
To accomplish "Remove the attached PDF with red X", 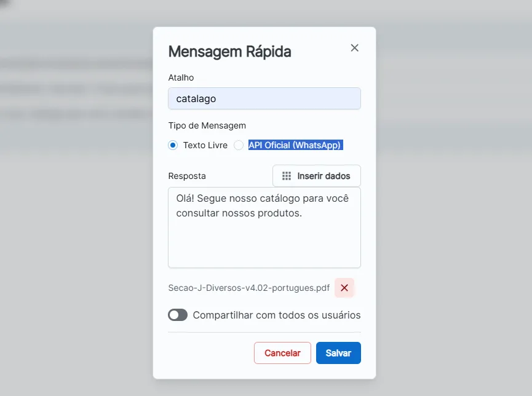I will 344,288.
